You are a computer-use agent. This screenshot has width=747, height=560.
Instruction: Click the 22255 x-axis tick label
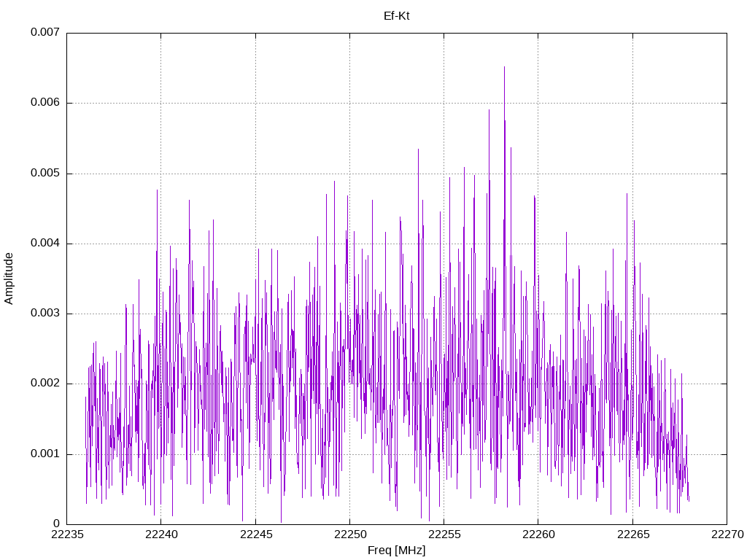click(444, 534)
